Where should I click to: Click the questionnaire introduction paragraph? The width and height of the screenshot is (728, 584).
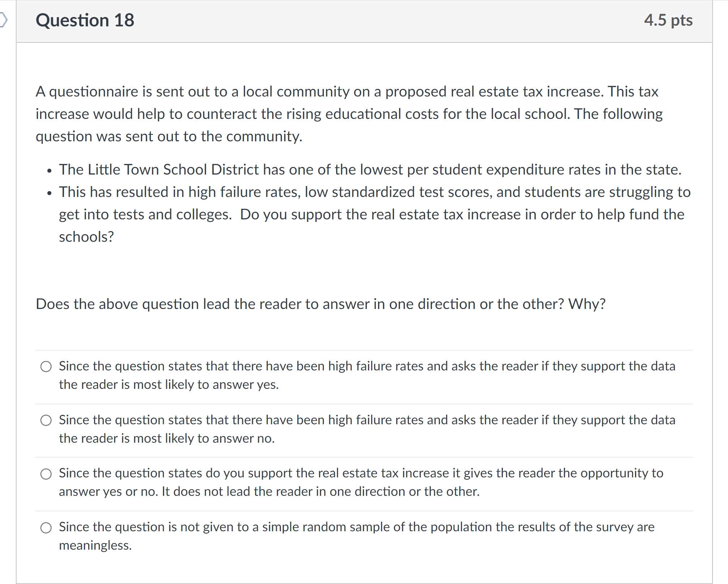point(347,113)
